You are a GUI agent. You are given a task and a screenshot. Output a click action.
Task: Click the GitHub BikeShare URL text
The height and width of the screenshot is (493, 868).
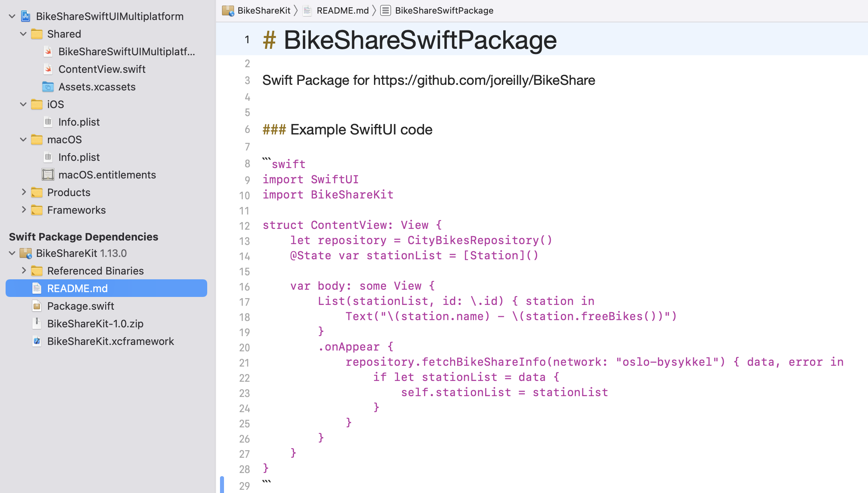click(484, 80)
